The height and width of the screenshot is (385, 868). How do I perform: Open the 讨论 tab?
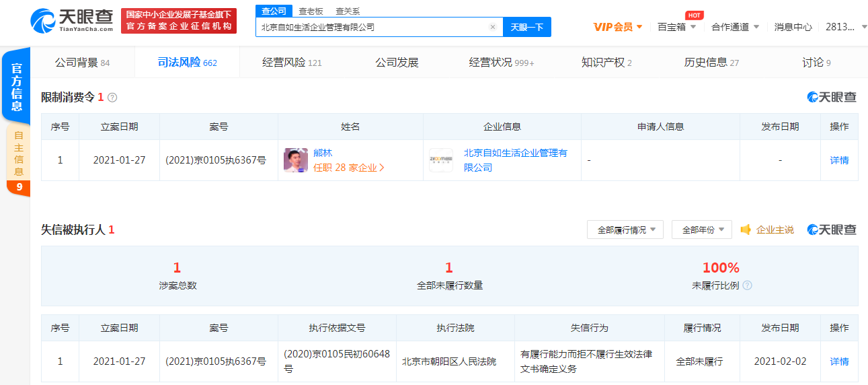816,63
